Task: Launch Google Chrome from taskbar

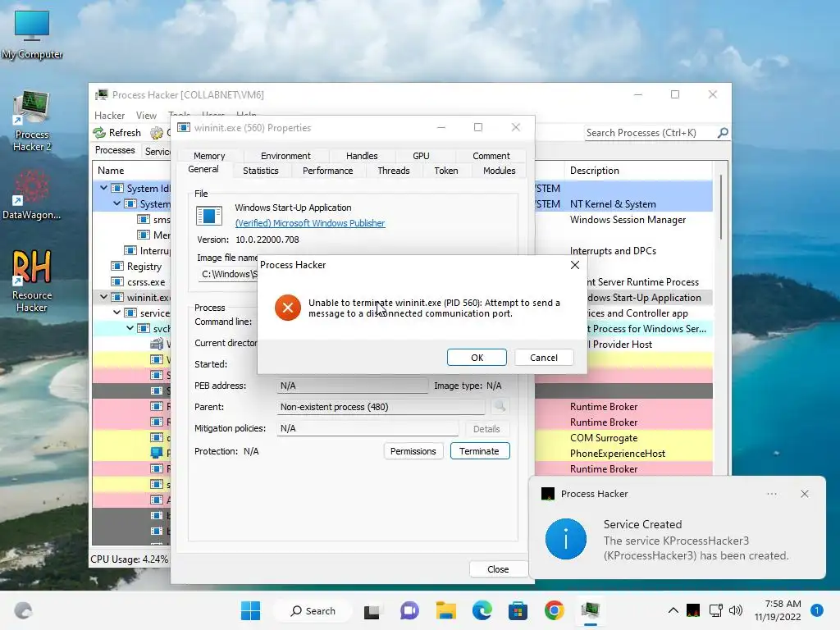Action: click(555, 610)
